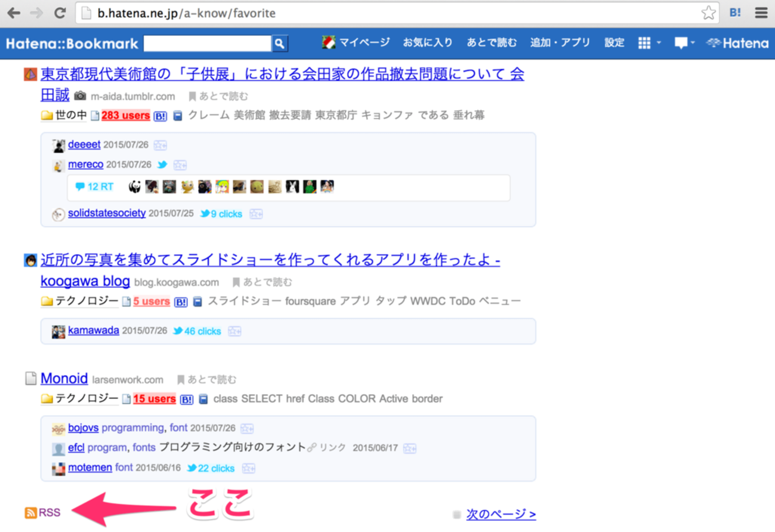
Task: Click the magnifier search button
Action: [x=280, y=44]
